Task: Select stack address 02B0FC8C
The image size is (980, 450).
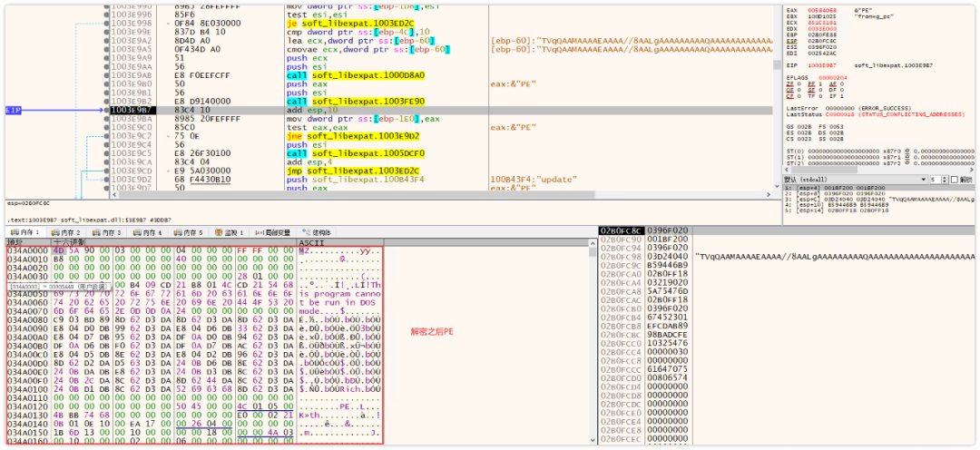Action: point(622,230)
